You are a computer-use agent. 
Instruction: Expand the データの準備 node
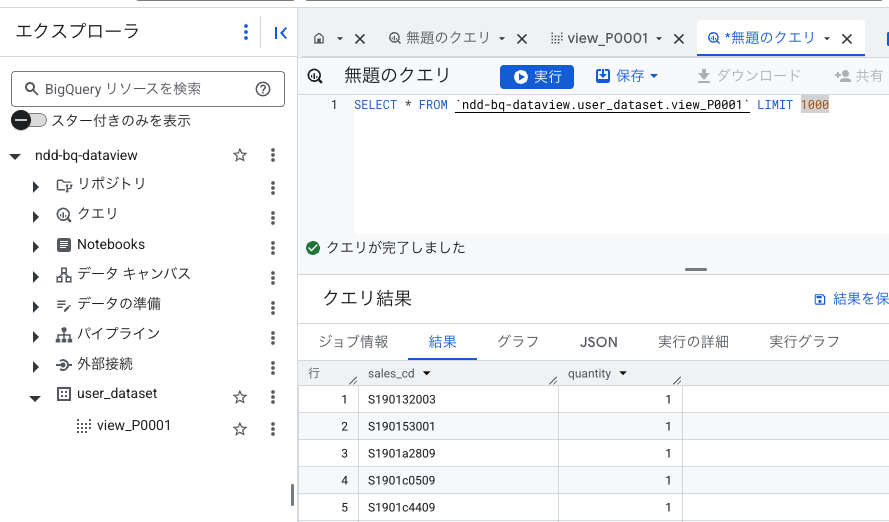tap(36, 307)
